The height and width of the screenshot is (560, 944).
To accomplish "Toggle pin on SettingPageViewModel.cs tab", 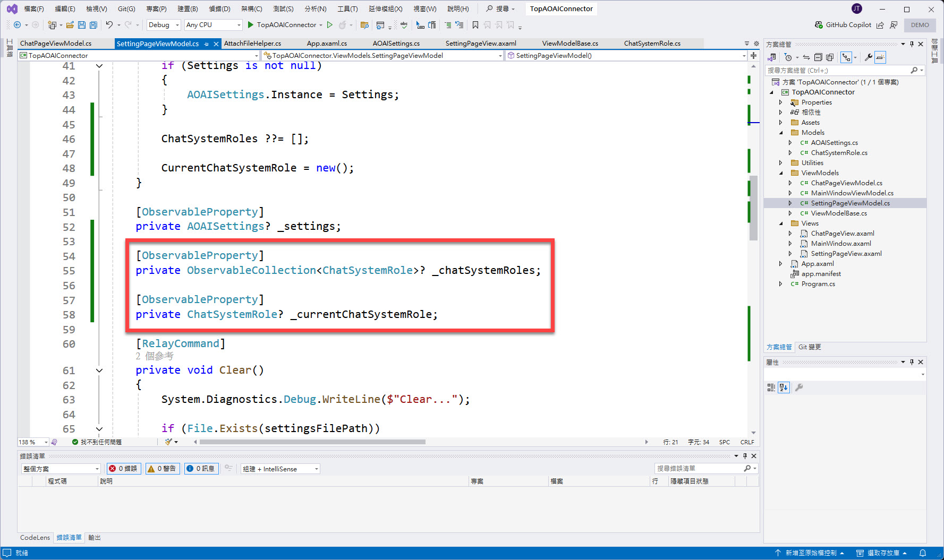I will coord(207,44).
